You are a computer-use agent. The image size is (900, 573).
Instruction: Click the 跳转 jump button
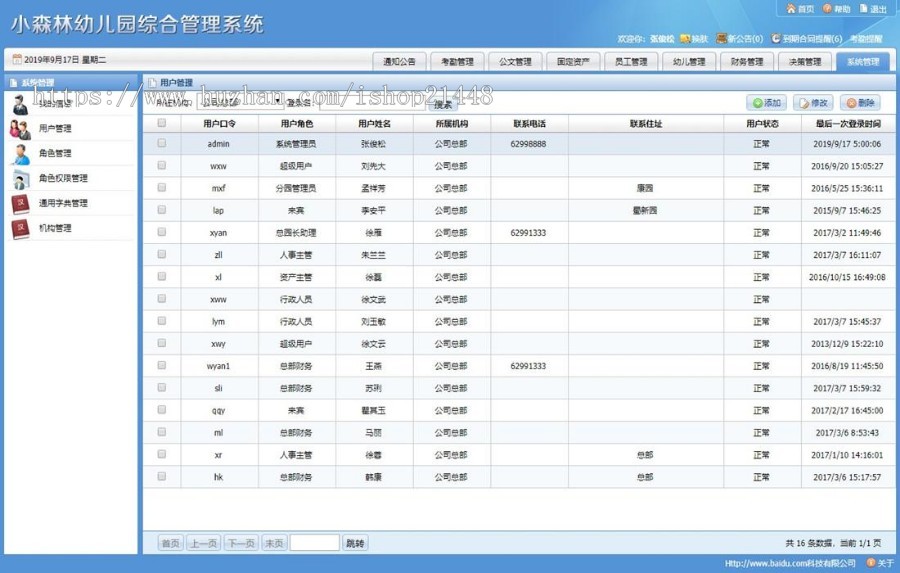[x=355, y=543]
